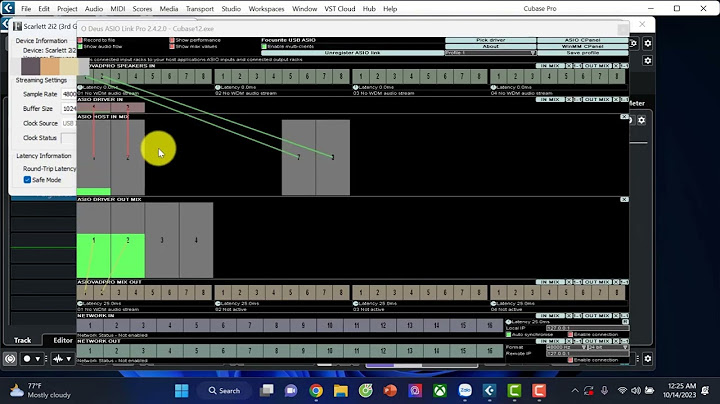Open the Transport menu
Screen dimensions: 720x404
pos(200,9)
